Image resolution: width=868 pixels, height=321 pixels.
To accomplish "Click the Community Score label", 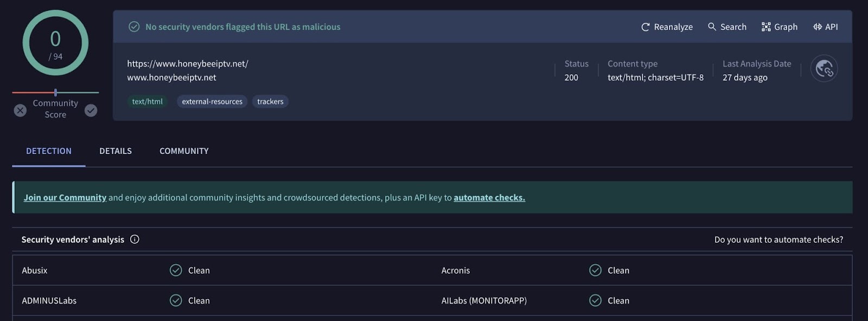I will pos(55,108).
